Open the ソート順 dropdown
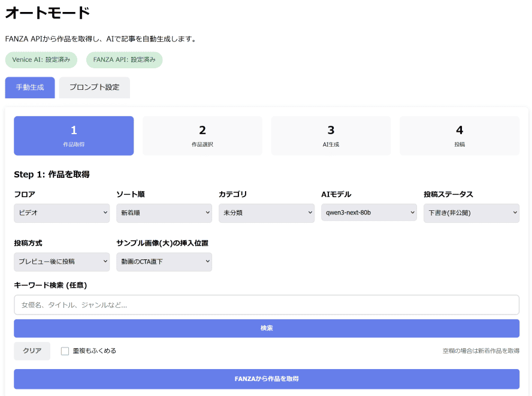 click(164, 213)
